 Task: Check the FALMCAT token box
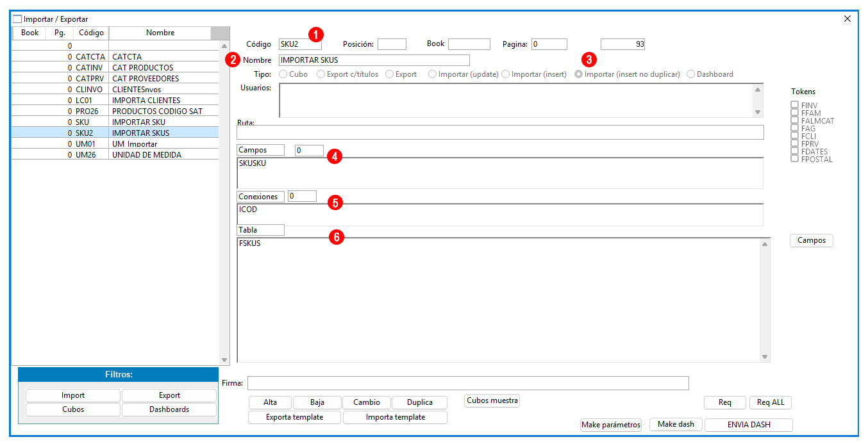click(795, 120)
